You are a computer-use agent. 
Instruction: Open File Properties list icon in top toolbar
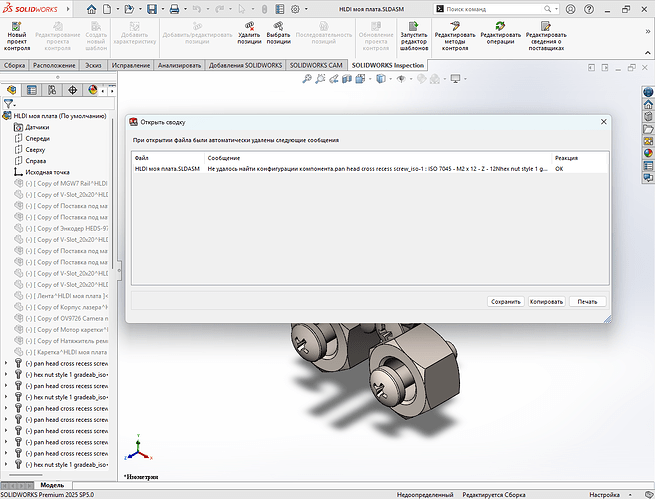tap(280, 9)
